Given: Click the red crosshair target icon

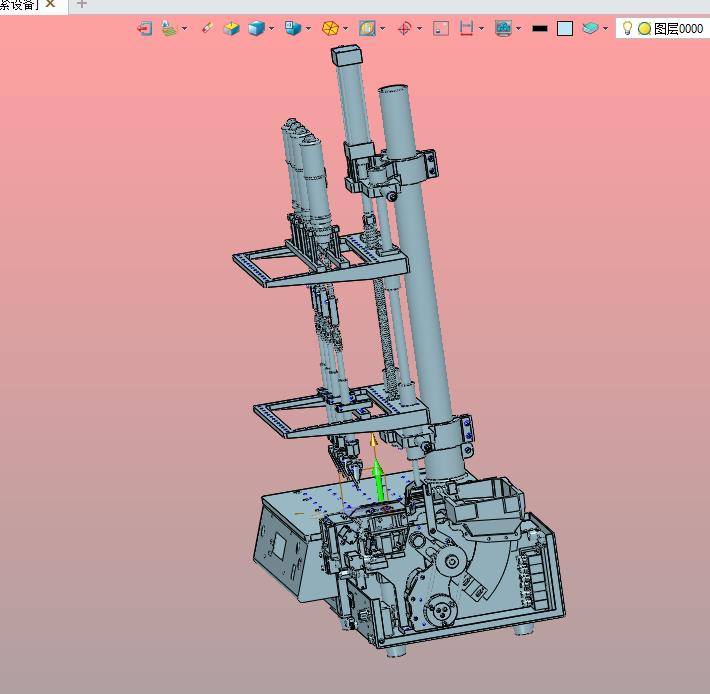Looking at the screenshot, I should click(x=404, y=29).
